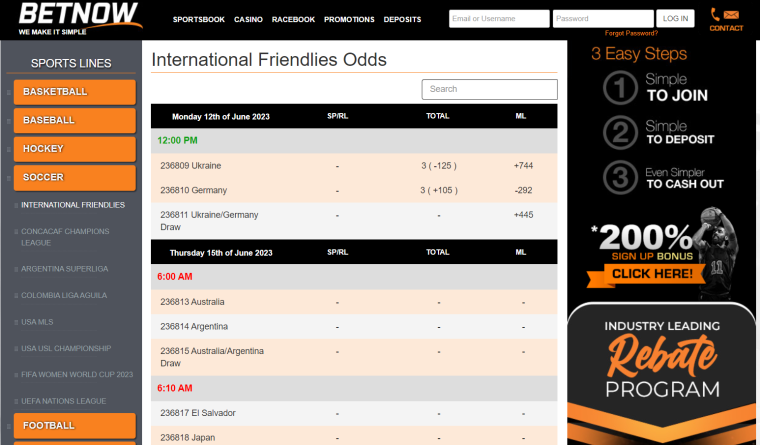Viewport: 760px width, 445px height.
Task: Click the Even Simpler TO CASH OUT step
Action: tap(684, 178)
